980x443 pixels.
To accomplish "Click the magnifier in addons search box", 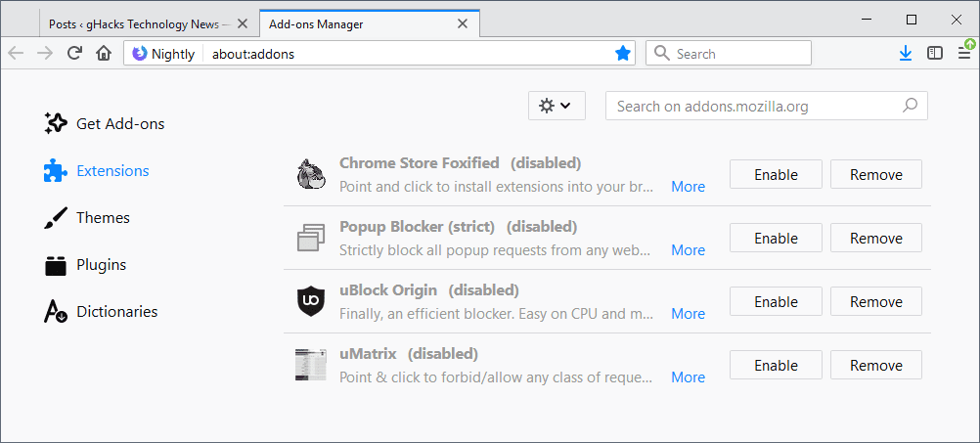I will [910, 106].
